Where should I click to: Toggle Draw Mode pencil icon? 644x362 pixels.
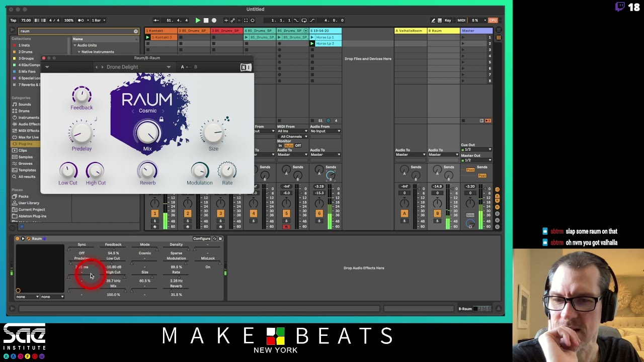pos(433,21)
